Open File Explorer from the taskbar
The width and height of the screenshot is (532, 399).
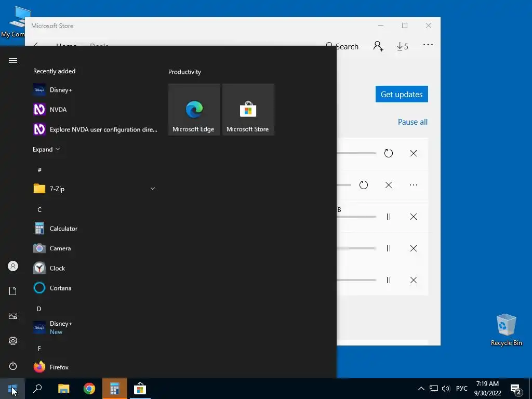[63, 389]
